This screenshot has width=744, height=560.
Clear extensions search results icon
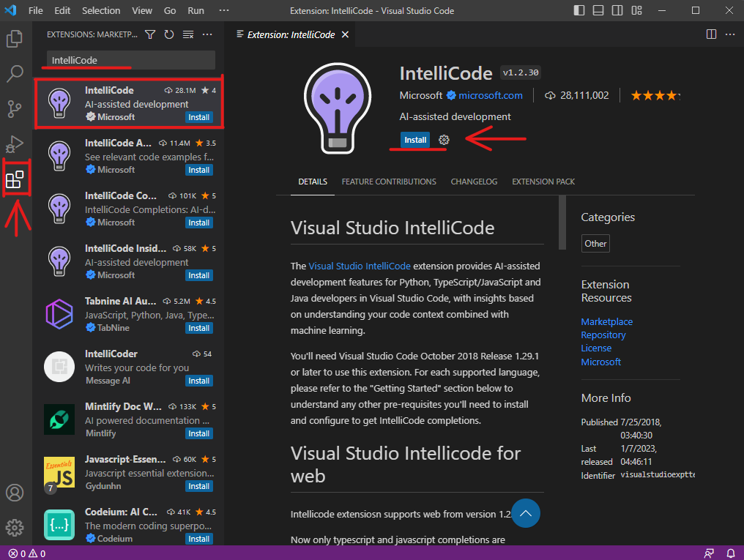click(188, 34)
